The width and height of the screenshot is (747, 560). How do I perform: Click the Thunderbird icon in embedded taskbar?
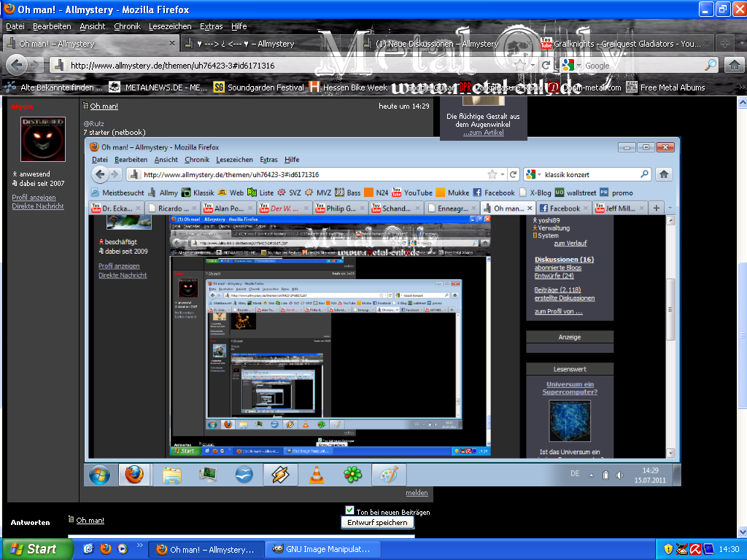click(x=244, y=475)
